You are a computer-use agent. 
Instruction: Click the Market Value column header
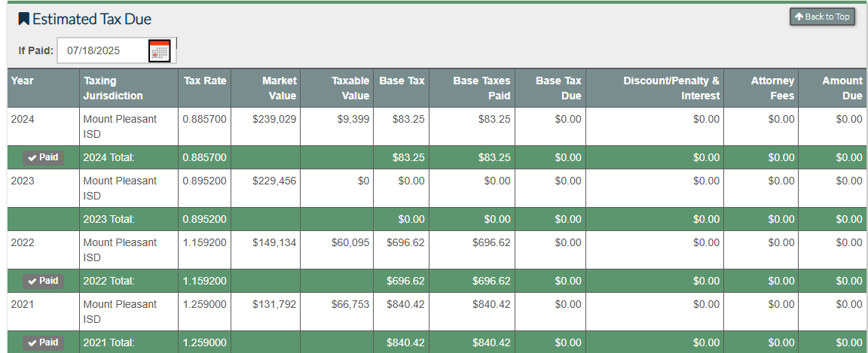coord(279,88)
